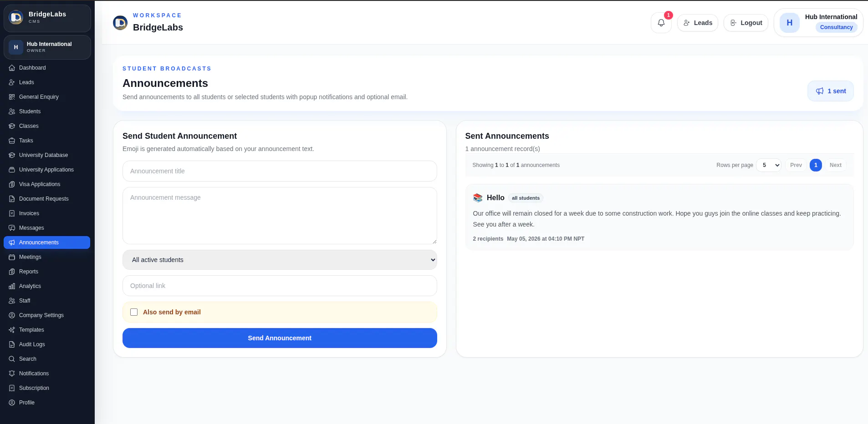Click the General Enquiry sidebar icon

[12, 97]
